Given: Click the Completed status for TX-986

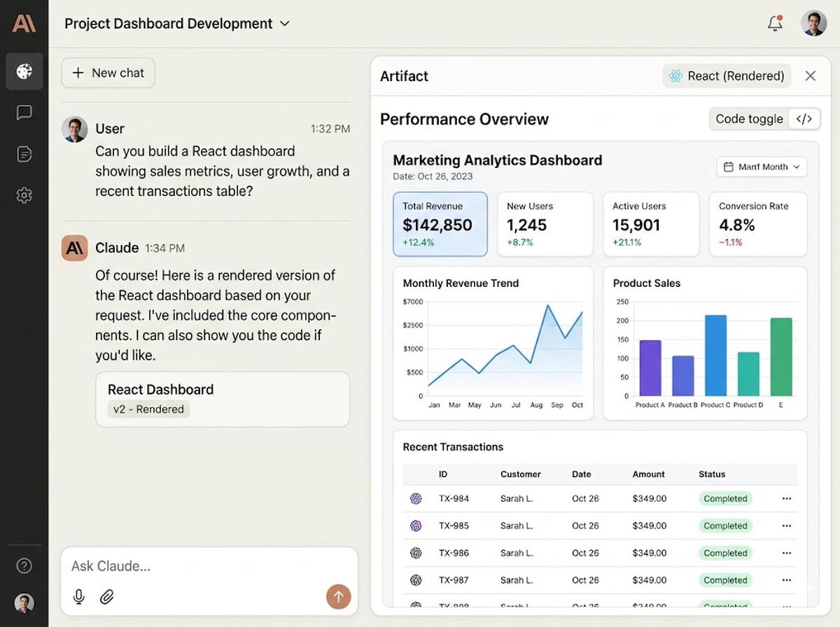Looking at the screenshot, I should click(x=725, y=553).
